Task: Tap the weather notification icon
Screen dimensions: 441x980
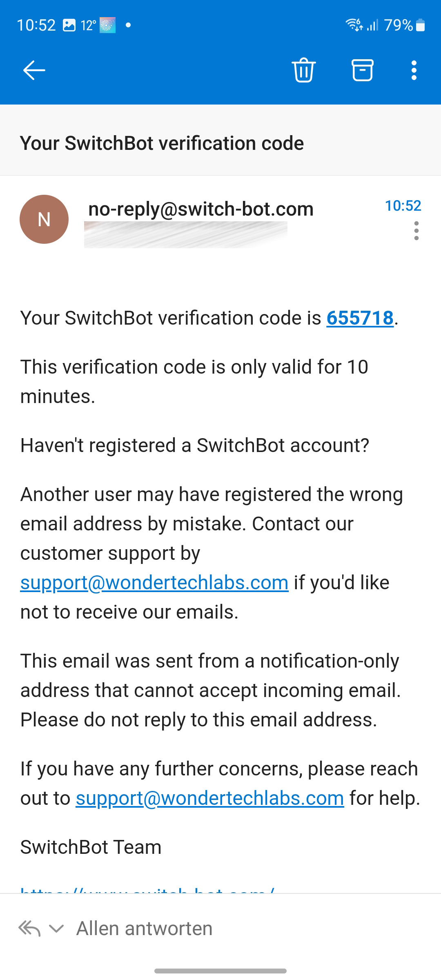Action: [108, 25]
